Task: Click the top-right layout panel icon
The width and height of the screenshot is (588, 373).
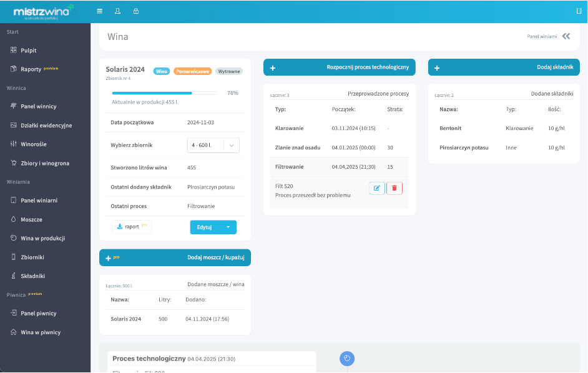Action: (x=579, y=11)
